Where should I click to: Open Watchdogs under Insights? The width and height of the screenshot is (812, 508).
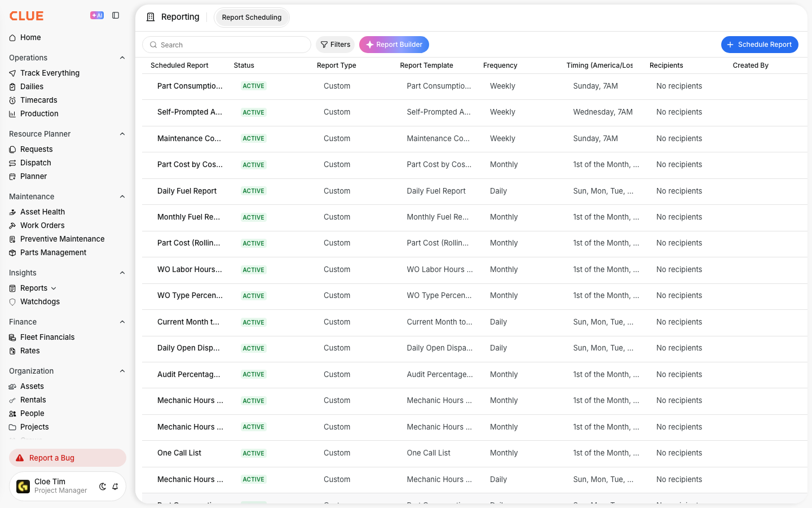click(x=39, y=301)
